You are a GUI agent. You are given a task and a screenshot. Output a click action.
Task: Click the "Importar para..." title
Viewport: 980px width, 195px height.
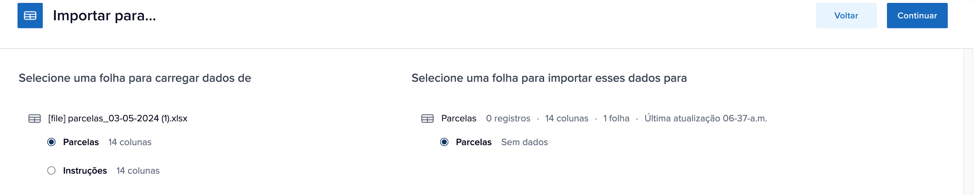click(x=104, y=15)
